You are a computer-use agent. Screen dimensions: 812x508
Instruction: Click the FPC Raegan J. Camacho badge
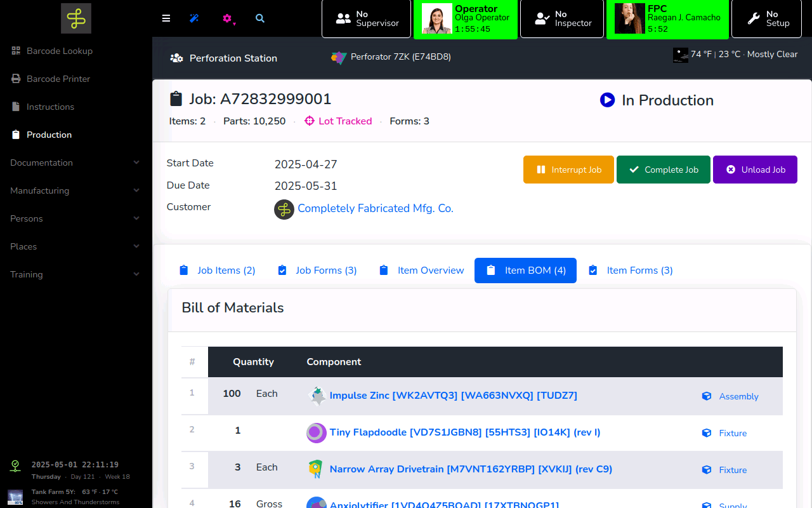tap(667, 19)
